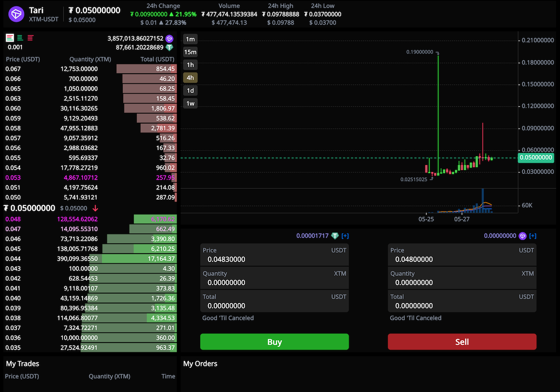Select the 0.047 buy order row
Screen dimensions: 560x392
click(90, 229)
